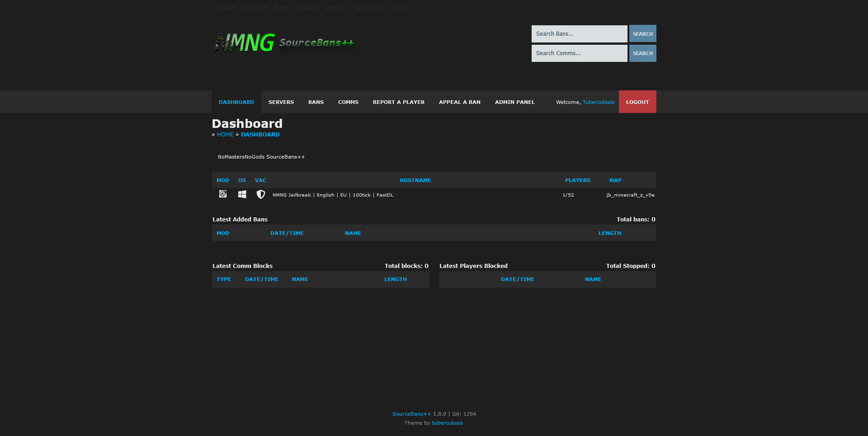Viewport: 868px width, 436px height.
Task: Open Appeal a Ban page
Action: (460, 102)
